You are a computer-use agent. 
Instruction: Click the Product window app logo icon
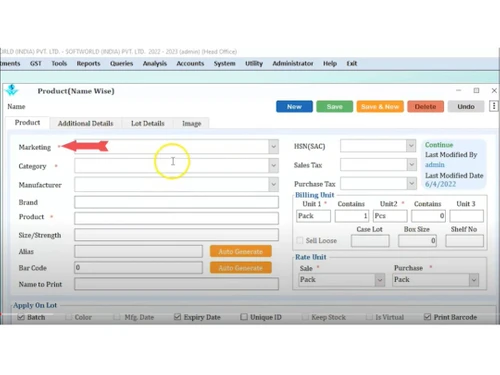coord(12,90)
